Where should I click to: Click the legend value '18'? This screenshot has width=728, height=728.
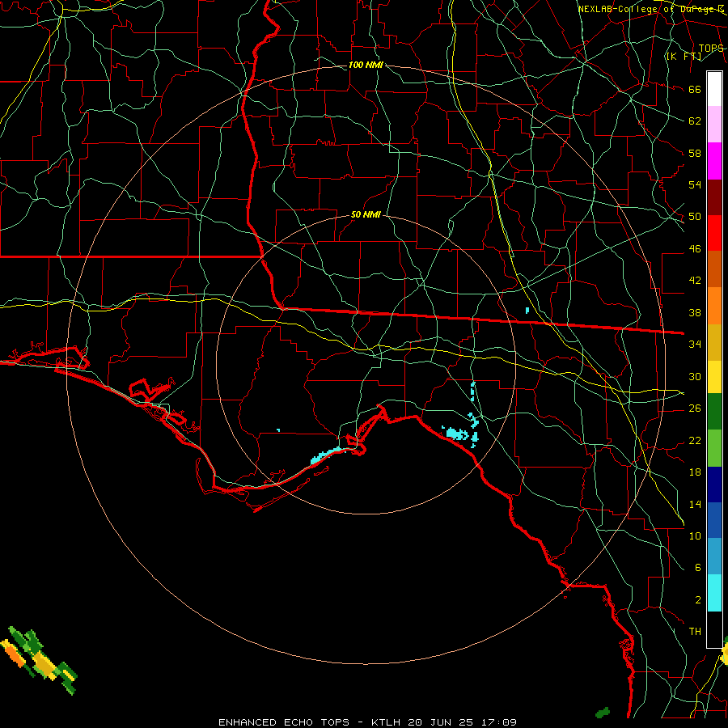pyautogui.click(x=695, y=472)
